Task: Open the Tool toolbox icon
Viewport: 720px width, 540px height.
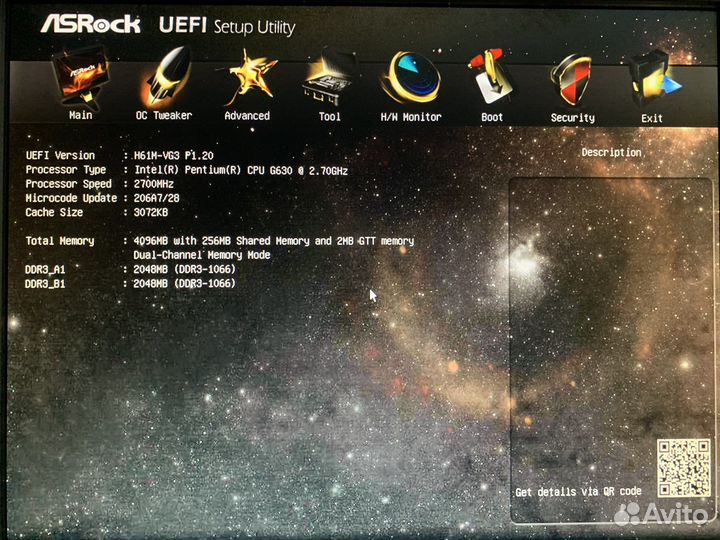Action: pyautogui.click(x=329, y=80)
